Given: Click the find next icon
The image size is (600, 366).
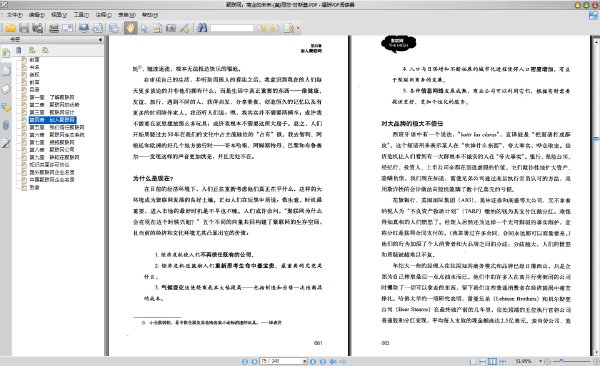Looking at the screenshot, I should tap(275, 28).
